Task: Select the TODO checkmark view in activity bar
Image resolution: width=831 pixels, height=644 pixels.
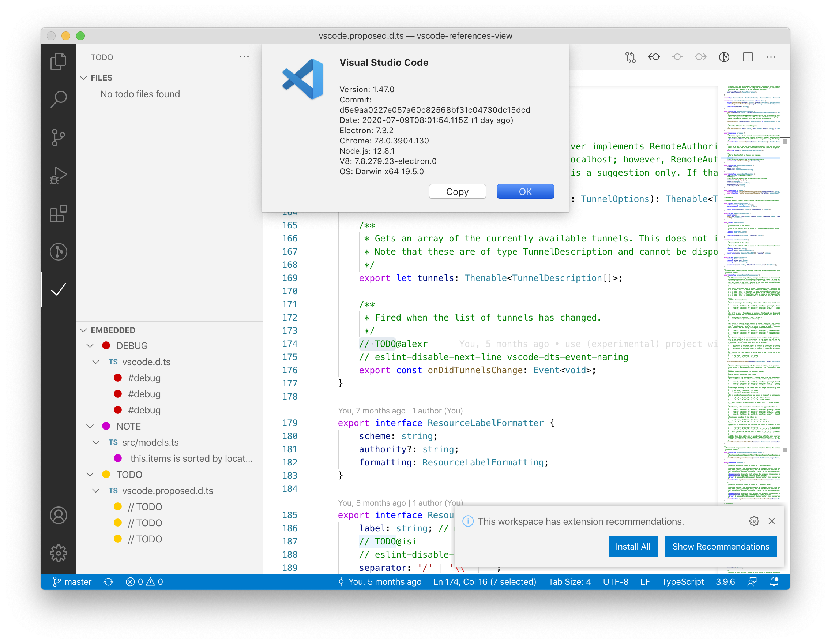Action: (x=59, y=290)
